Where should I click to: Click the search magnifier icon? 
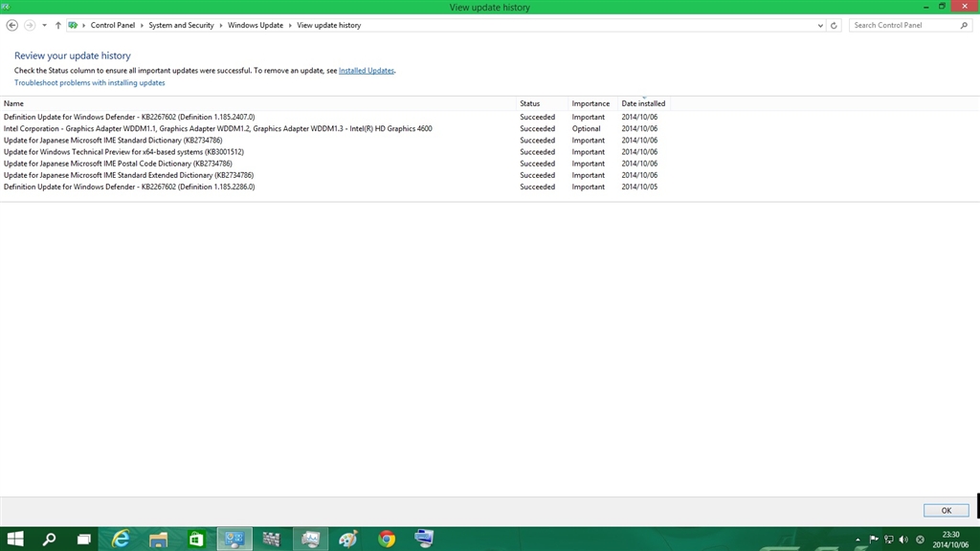point(965,25)
